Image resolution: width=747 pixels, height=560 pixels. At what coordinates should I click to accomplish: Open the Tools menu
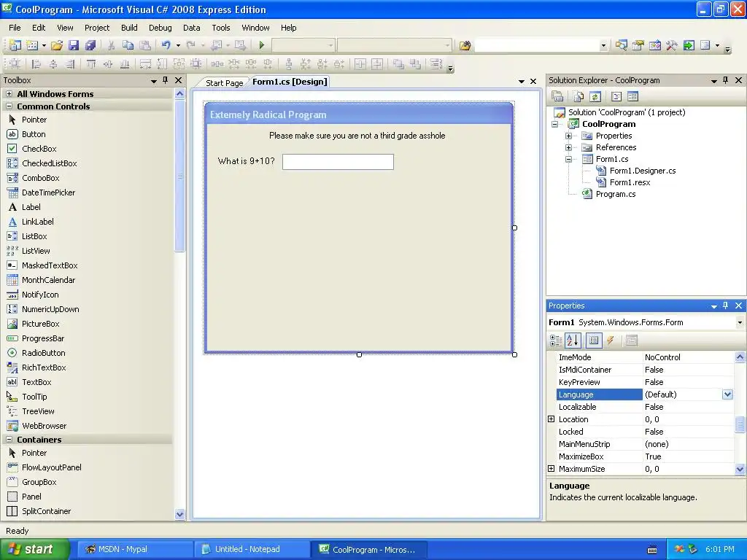coord(220,28)
